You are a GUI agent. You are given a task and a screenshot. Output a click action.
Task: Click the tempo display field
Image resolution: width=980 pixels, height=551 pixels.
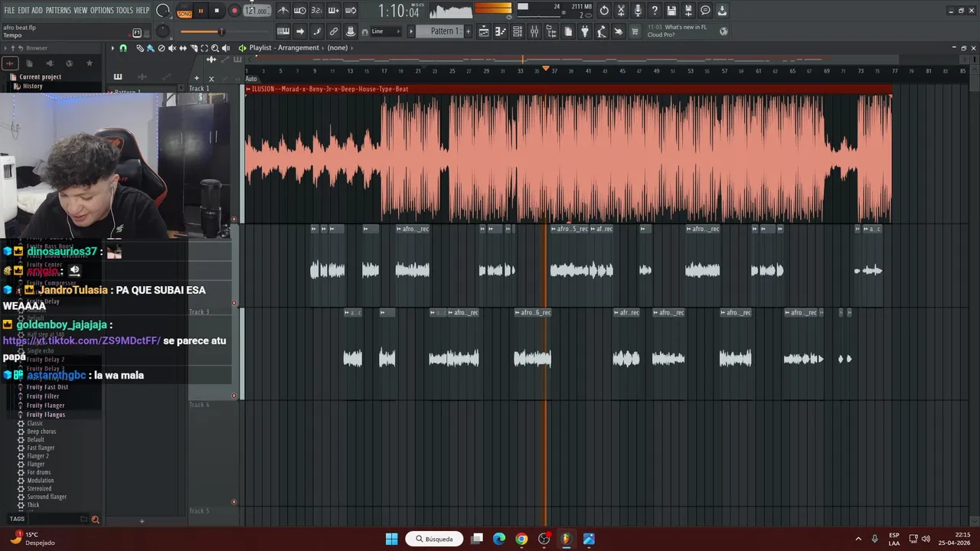coord(257,11)
